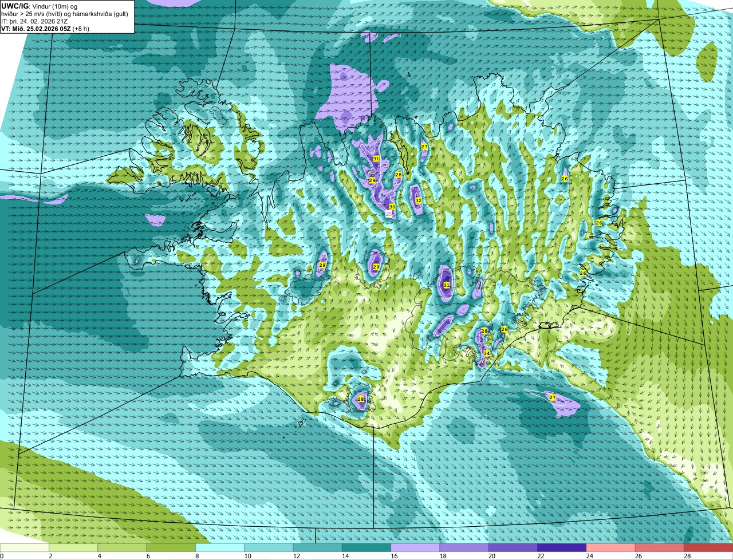Click the 24–26 m/s light pink legend swatch
Viewport: 733px width, 560px height.
[x=610, y=547]
